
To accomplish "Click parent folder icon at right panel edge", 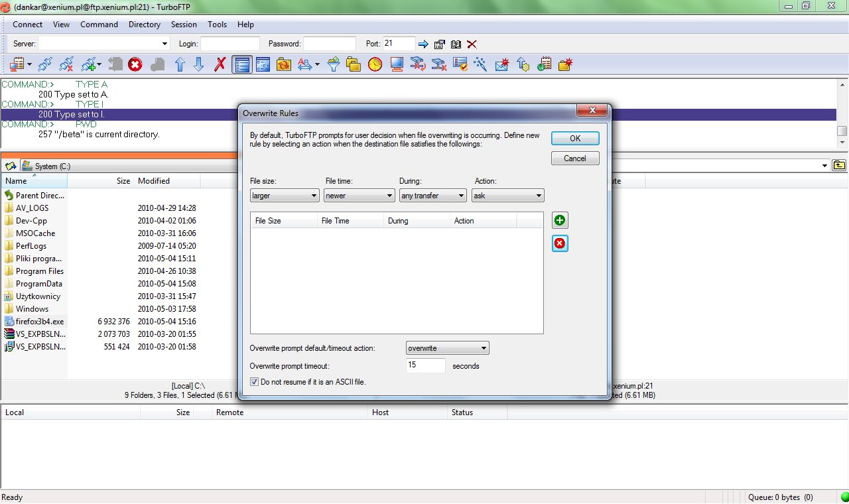I will point(839,166).
